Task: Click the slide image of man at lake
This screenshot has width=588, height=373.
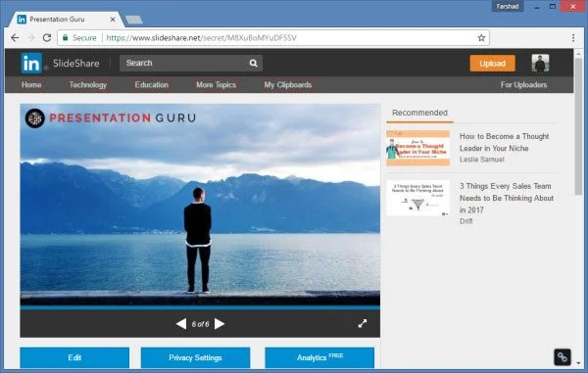Action: click(x=200, y=205)
